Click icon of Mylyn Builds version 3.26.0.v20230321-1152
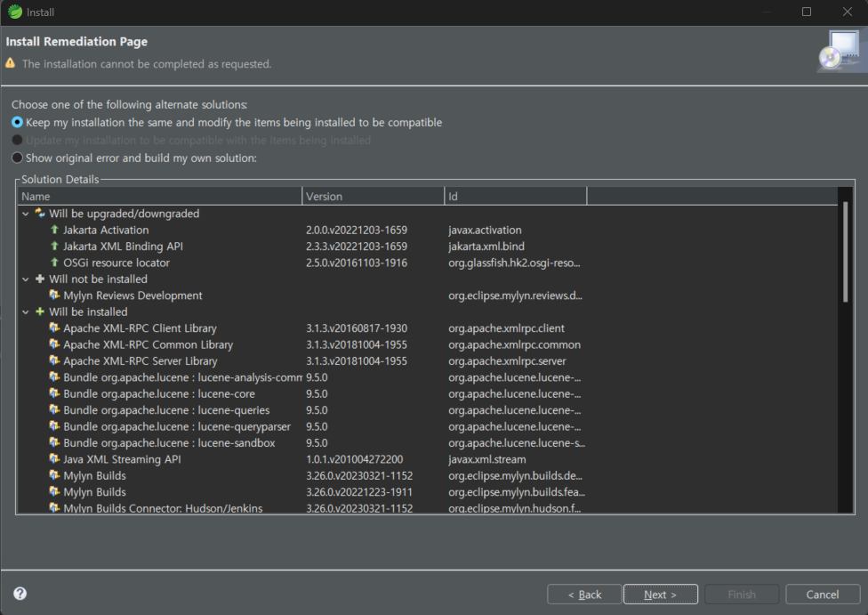868x615 pixels. 54,475
